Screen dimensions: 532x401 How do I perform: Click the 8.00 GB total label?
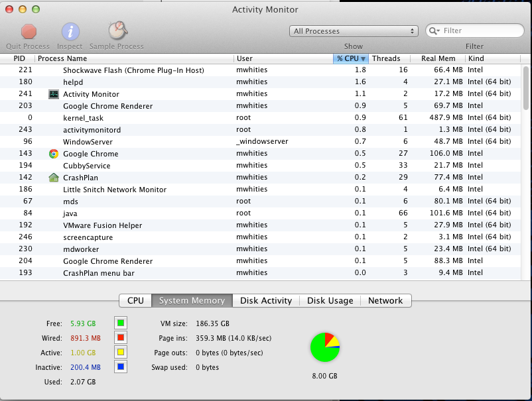point(324,376)
